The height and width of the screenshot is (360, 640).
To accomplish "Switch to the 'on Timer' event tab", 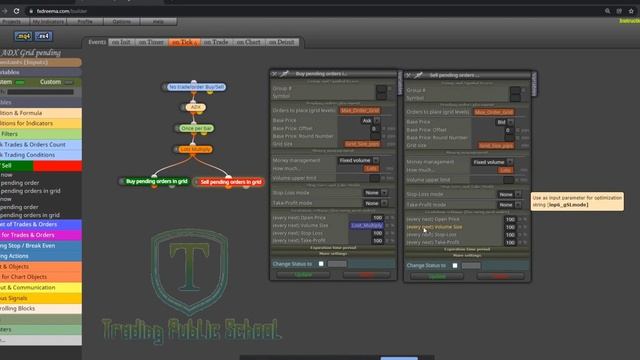I will [151, 42].
